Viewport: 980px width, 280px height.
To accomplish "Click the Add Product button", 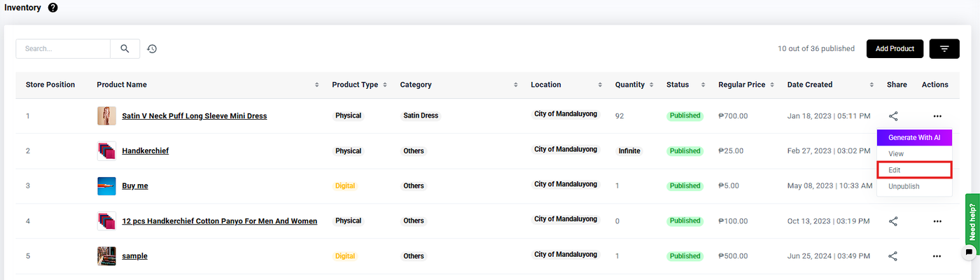I will point(895,49).
